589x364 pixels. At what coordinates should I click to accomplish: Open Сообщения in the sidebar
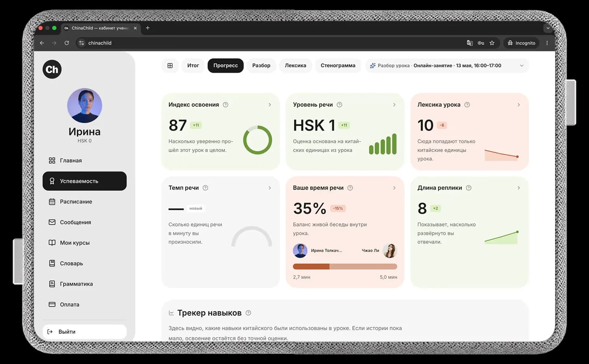[85, 222]
